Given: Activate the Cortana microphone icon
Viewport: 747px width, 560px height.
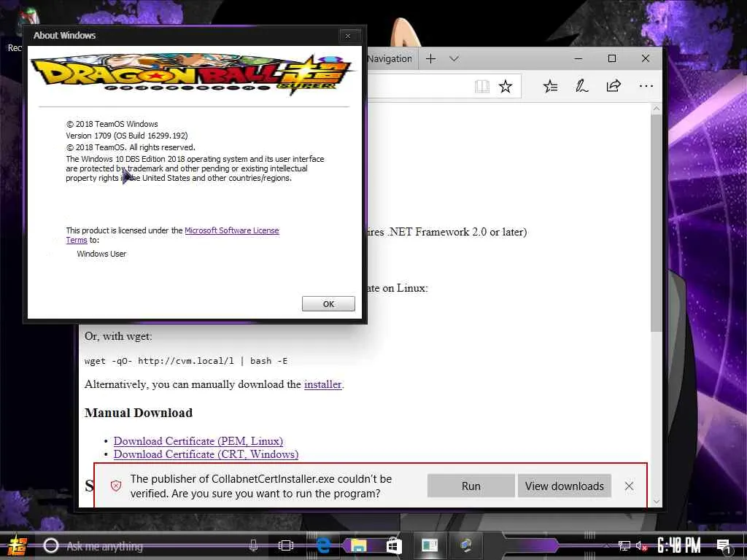Looking at the screenshot, I should (253, 545).
